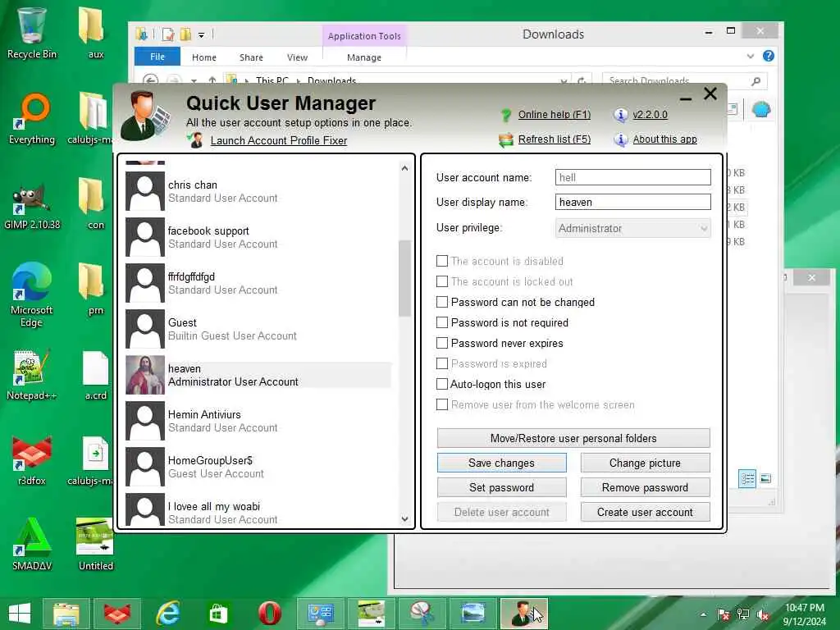Screen dimensions: 840x630
Task: Switch to the Home ribbon tab
Action: (204, 57)
